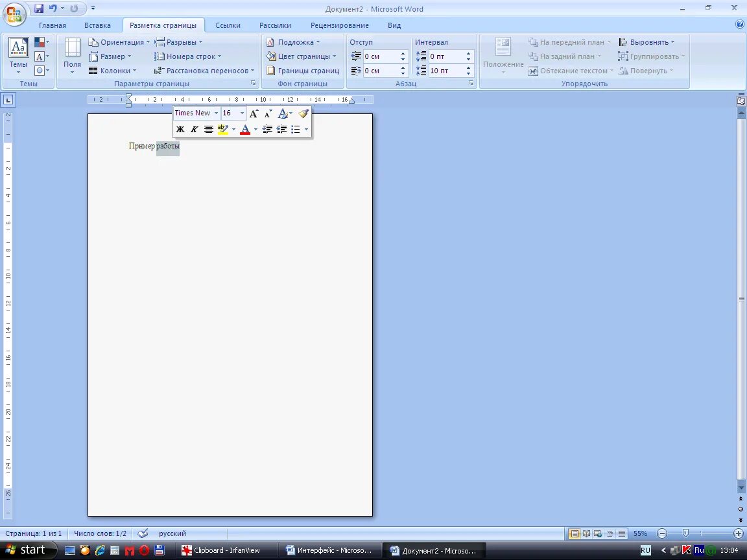Viewport: 747px width, 560px height.
Task: Open Windows start button
Action: tap(27, 550)
